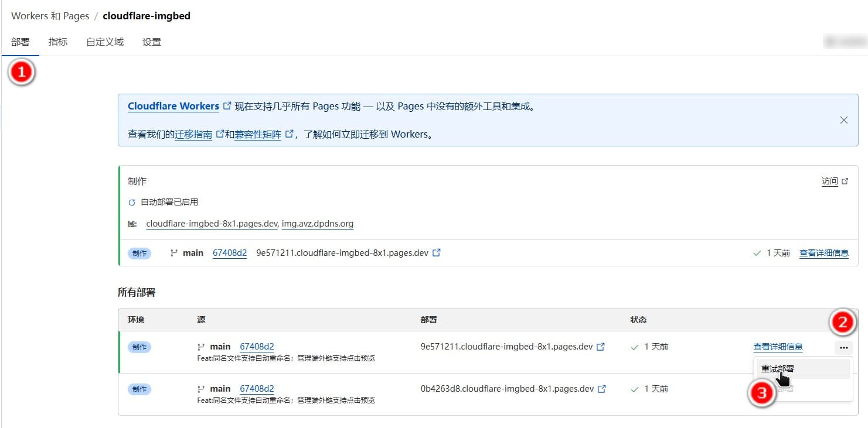Open img.avz.dpdns.org domain link
Viewport: 868px width, 428px height.
coord(318,224)
